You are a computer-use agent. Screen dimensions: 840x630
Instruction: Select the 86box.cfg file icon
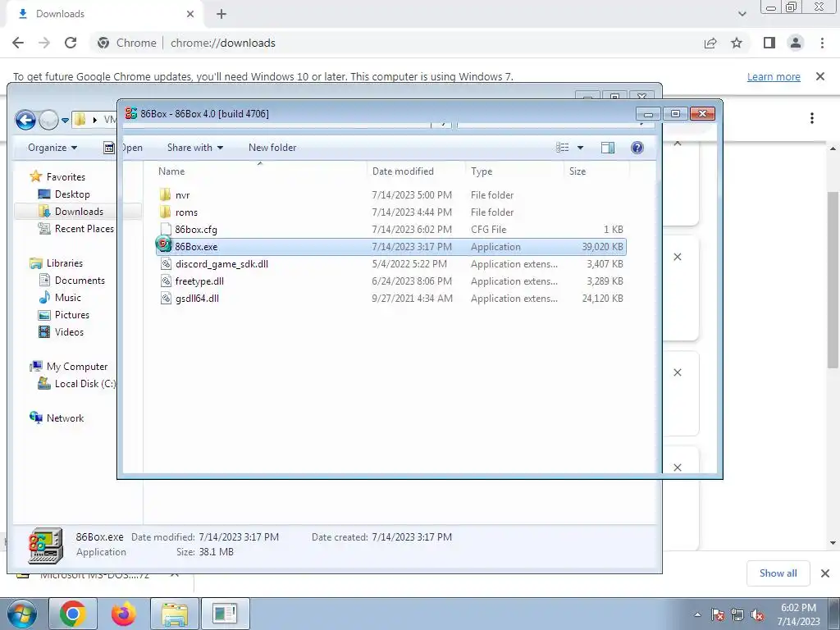click(166, 230)
